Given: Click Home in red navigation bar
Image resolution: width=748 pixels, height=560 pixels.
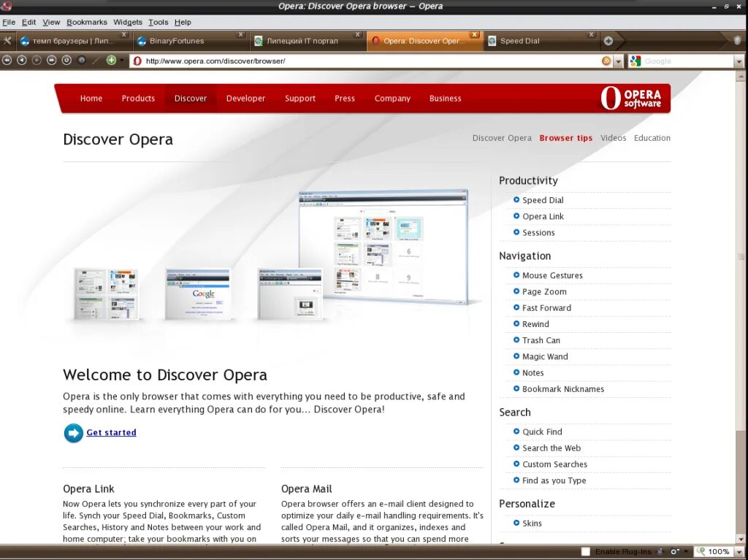Looking at the screenshot, I should click(x=91, y=99).
